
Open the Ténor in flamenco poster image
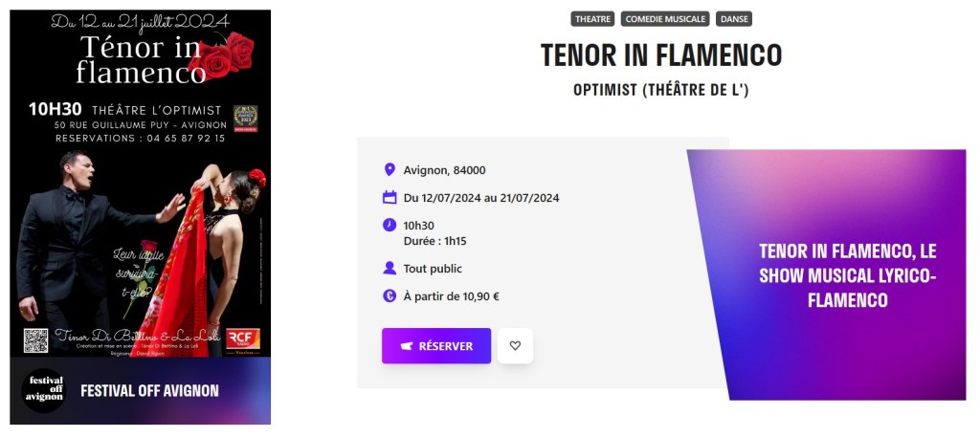[141, 182]
